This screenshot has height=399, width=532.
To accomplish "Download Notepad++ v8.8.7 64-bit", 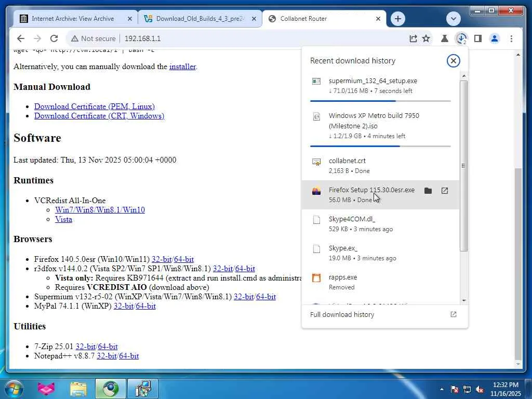I will [129, 355].
